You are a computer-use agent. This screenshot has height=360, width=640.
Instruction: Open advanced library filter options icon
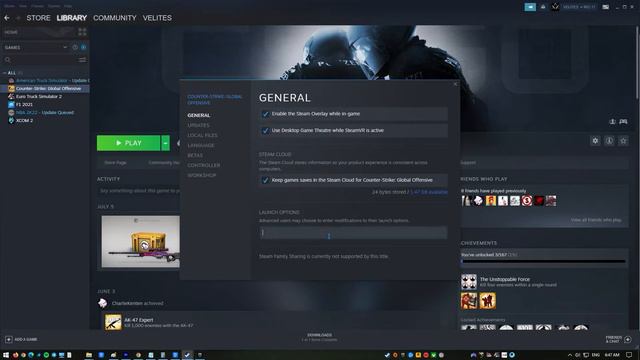(82, 60)
